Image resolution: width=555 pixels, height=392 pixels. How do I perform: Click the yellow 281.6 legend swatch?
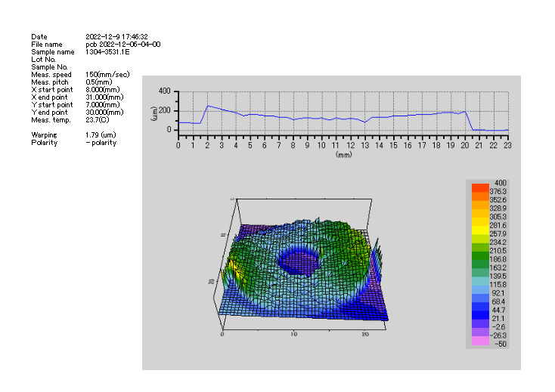click(481, 226)
